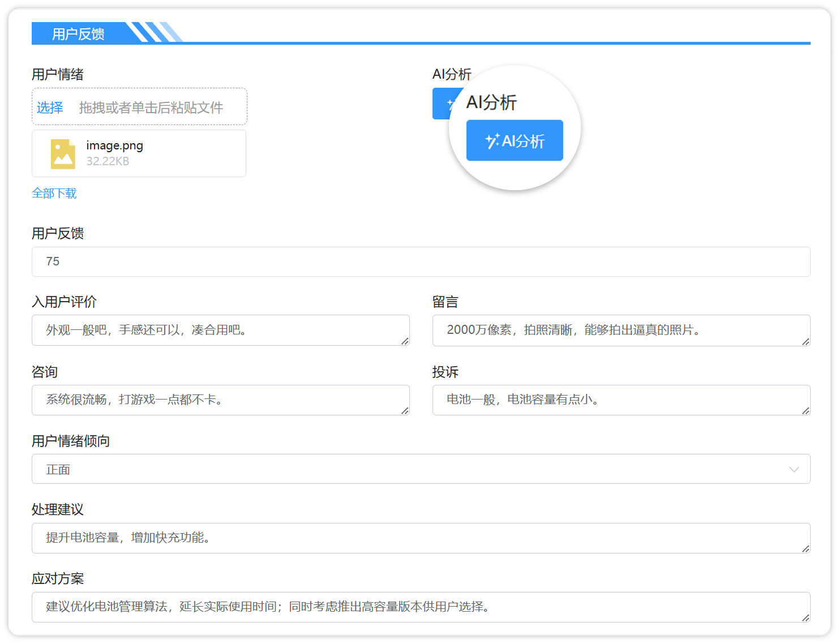Grab resize handle of 留言 box
The height and width of the screenshot is (644, 839).
[806, 341]
